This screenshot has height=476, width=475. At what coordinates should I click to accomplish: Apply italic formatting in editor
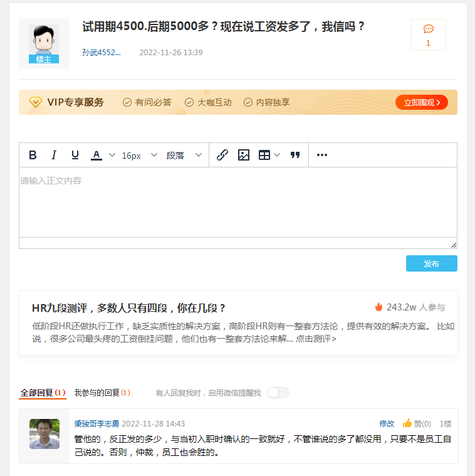pyautogui.click(x=54, y=156)
